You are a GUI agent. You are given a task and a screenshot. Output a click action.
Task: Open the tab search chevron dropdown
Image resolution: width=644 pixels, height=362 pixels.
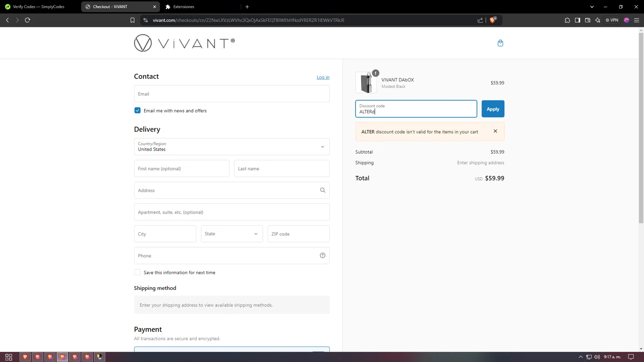[x=592, y=7]
